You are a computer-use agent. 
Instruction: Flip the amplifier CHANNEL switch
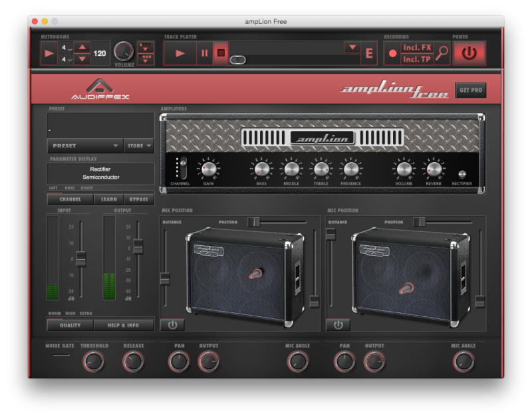point(182,168)
